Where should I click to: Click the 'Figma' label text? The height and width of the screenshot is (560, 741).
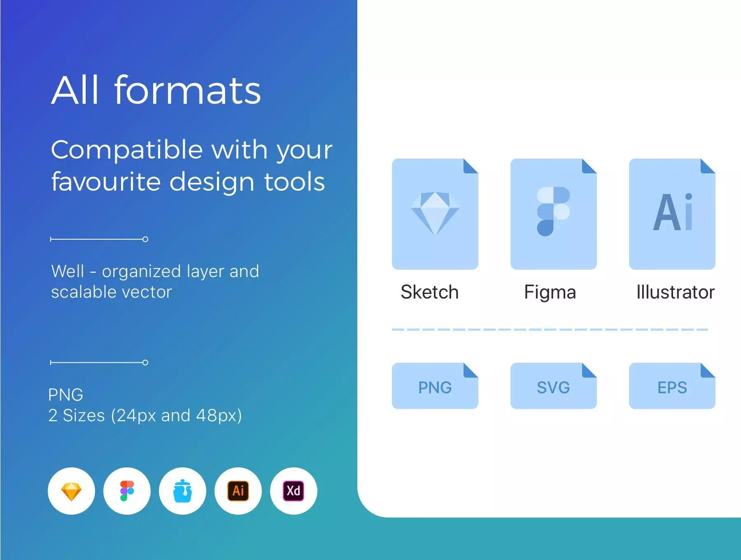(x=550, y=293)
